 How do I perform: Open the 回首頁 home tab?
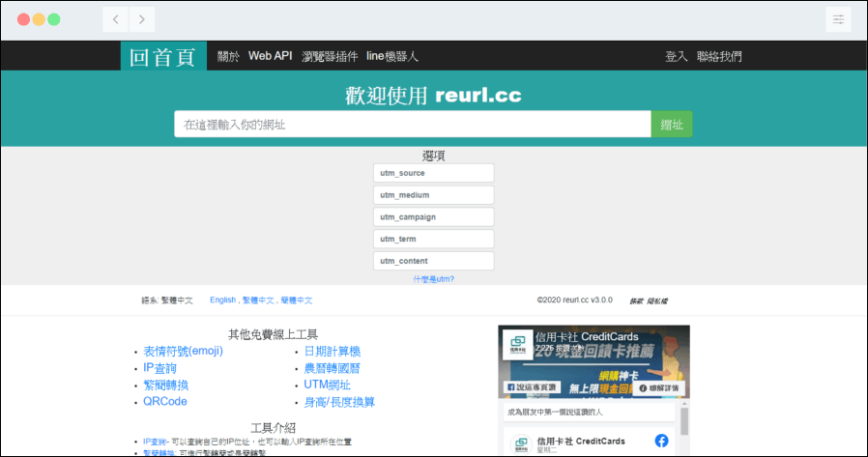point(163,56)
